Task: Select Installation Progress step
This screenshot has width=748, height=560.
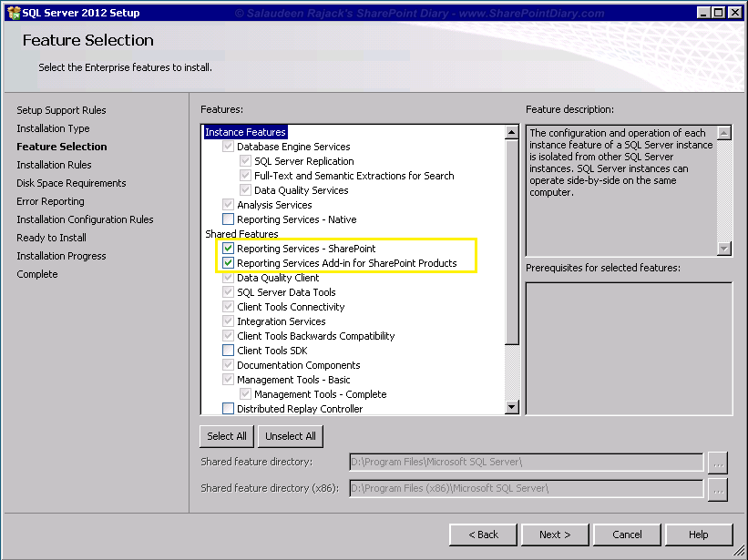Action: tap(61, 256)
